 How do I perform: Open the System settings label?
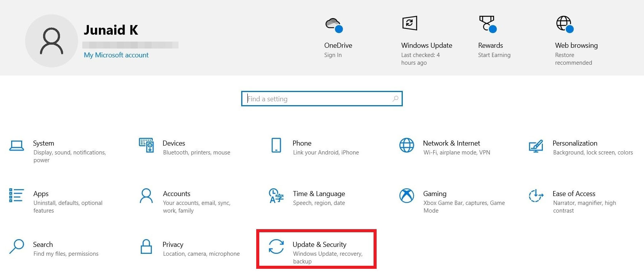click(x=43, y=143)
